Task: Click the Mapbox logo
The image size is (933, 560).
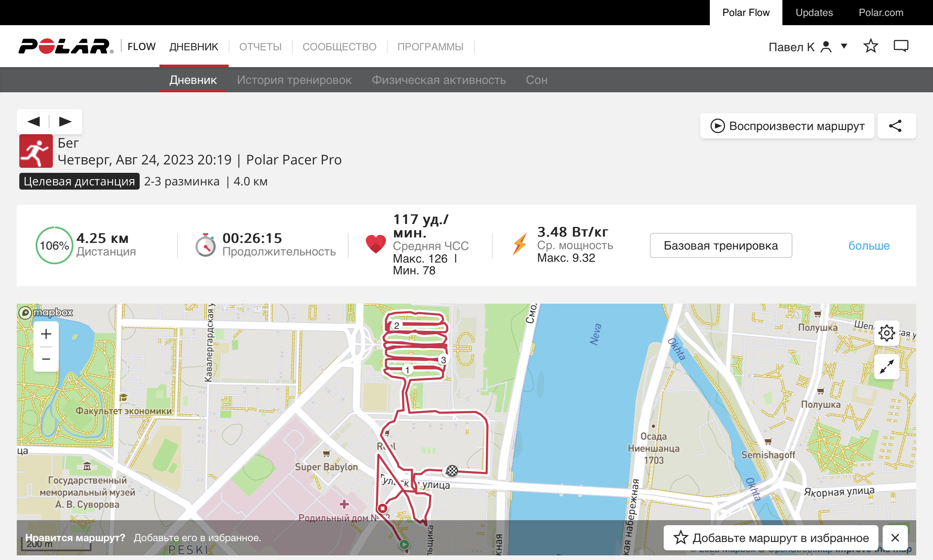Action: click(x=46, y=313)
